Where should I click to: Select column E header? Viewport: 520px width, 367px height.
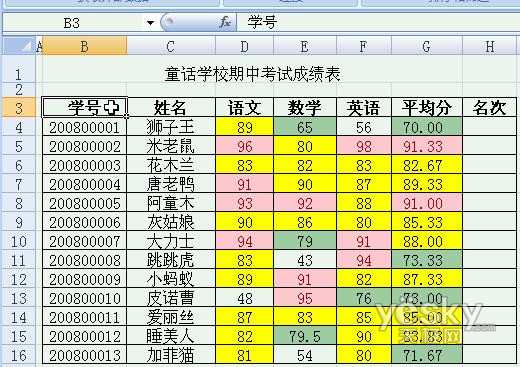305,46
